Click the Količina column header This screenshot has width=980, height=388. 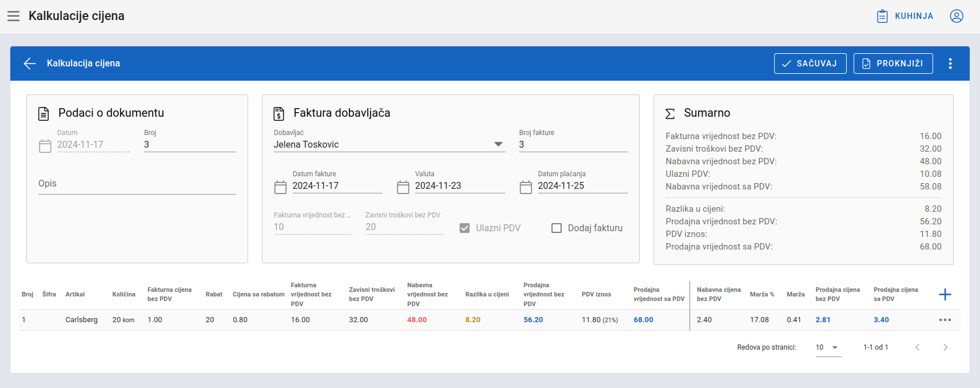124,295
